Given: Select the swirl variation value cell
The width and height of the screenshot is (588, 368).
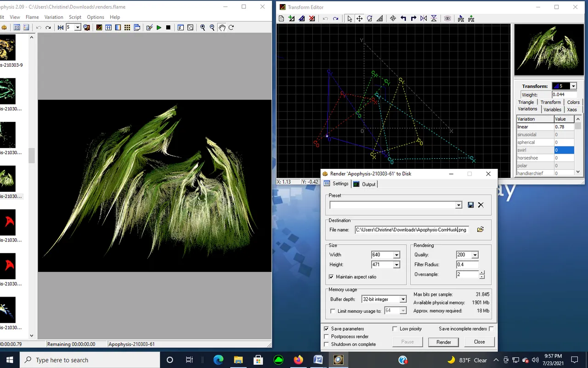Looking at the screenshot, I should pos(564,150).
